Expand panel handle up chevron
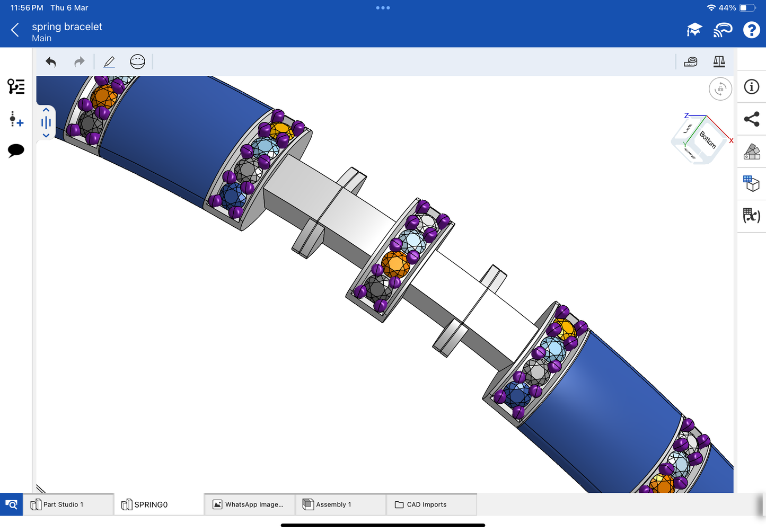The width and height of the screenshot is (766, 532). point(46,110)
